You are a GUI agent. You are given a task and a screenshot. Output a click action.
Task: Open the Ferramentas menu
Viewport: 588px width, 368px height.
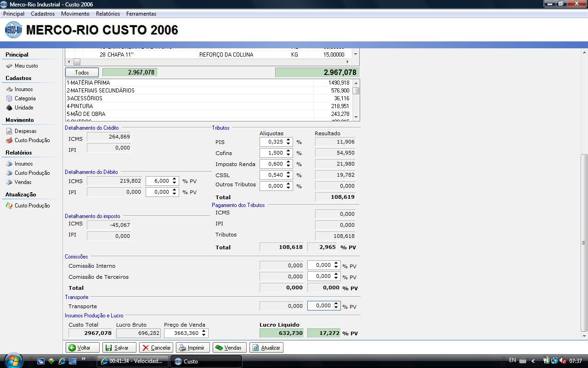click(141, 14)
